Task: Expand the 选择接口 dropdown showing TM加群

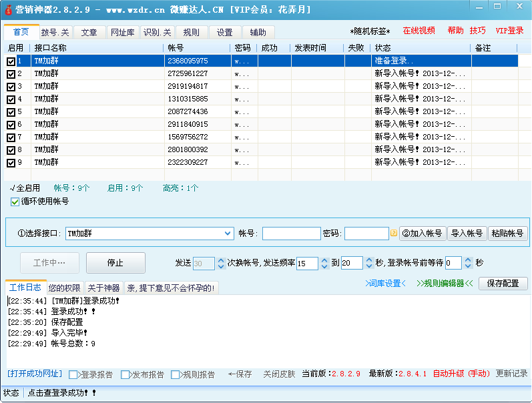Action: [228, 234]
